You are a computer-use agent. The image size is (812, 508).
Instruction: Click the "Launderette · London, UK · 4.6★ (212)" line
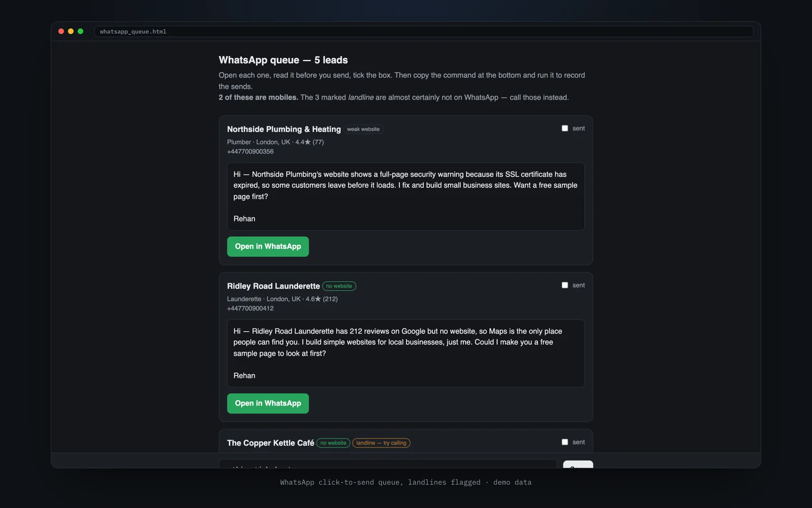[282, 299]
